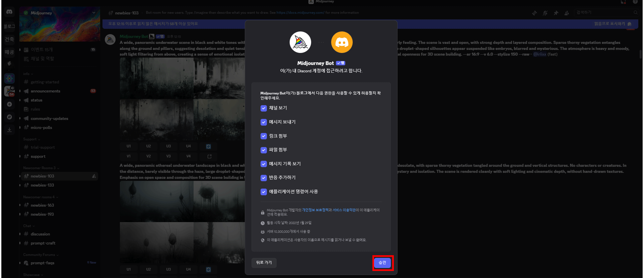
Task: Click the V2 variation button
Action: coord(148,156)
